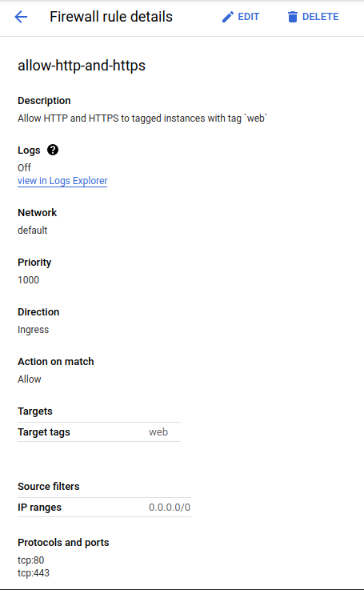Click the Direction value Ingress
Viewport: 364px width, 590px height.
pos(33,330)
